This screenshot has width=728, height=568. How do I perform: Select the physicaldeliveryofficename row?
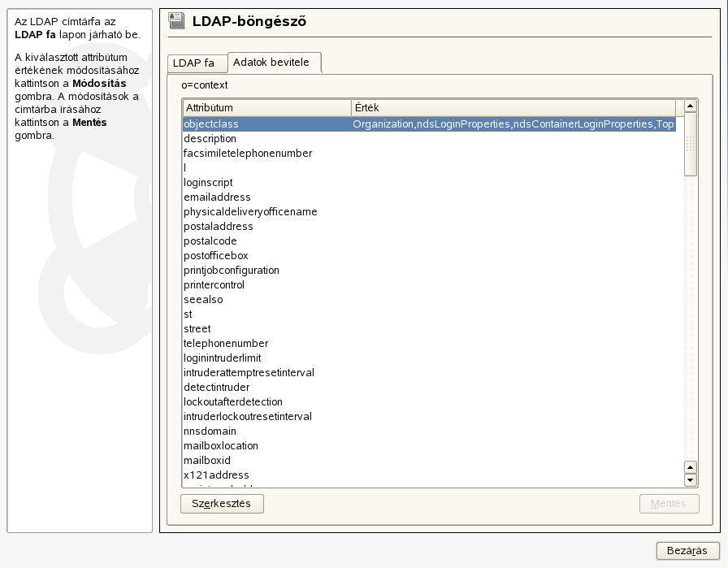[429, 212]
